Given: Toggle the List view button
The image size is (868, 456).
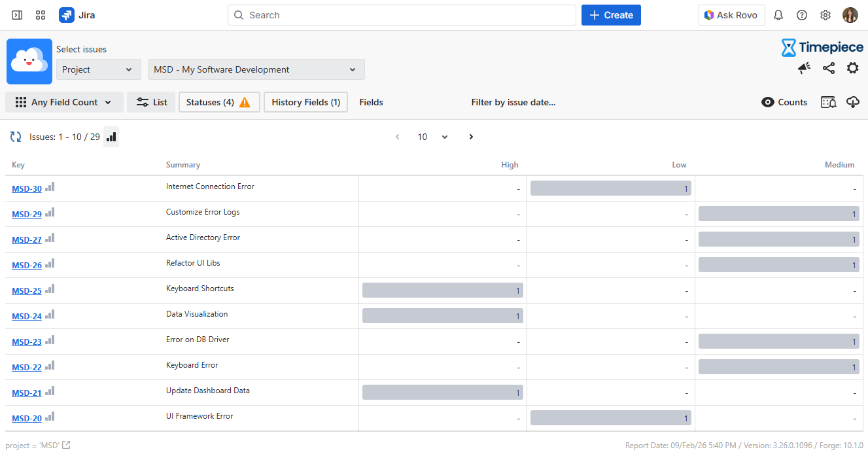Looking at the screenshot, I should (151, 102).
